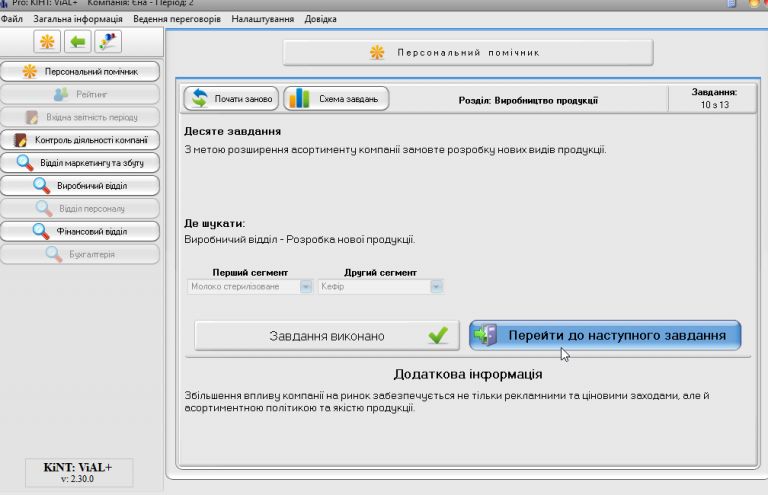Open Ведення переговорів menu
Screen dimensions: 768x495
(x=177, y=19)
